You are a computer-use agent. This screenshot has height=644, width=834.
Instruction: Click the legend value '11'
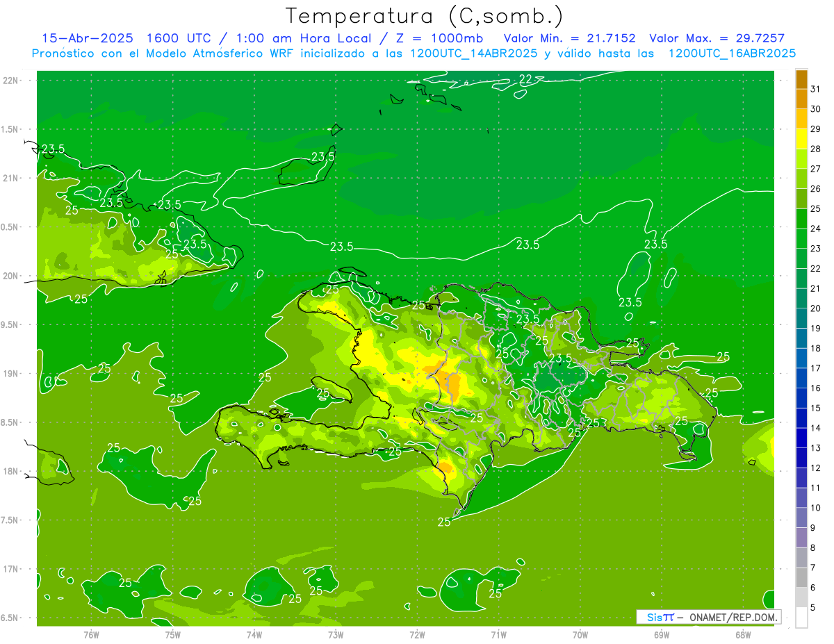coord(816,488)
